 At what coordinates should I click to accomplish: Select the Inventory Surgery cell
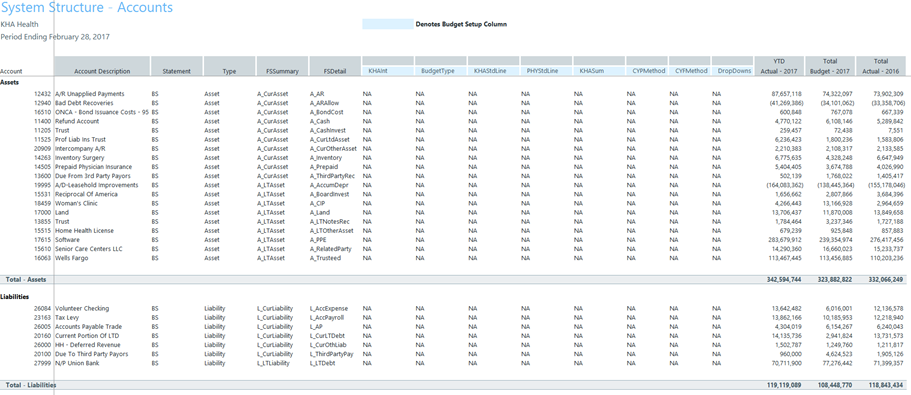(80, 157)
